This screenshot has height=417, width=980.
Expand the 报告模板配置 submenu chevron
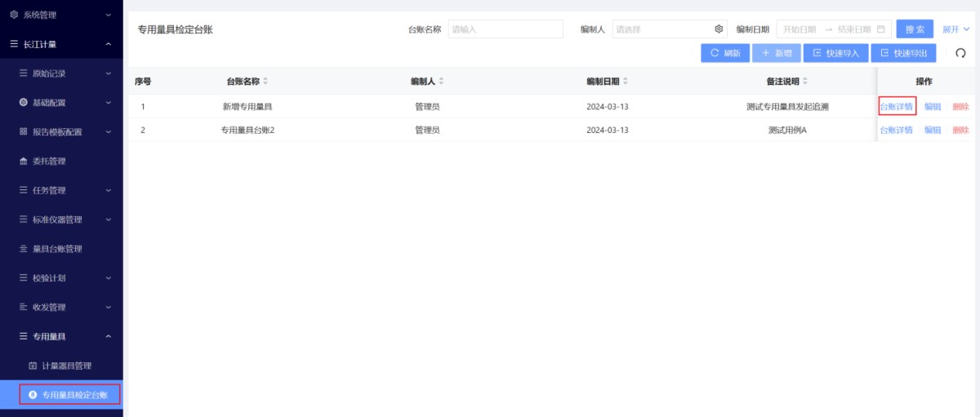point(109,132)
